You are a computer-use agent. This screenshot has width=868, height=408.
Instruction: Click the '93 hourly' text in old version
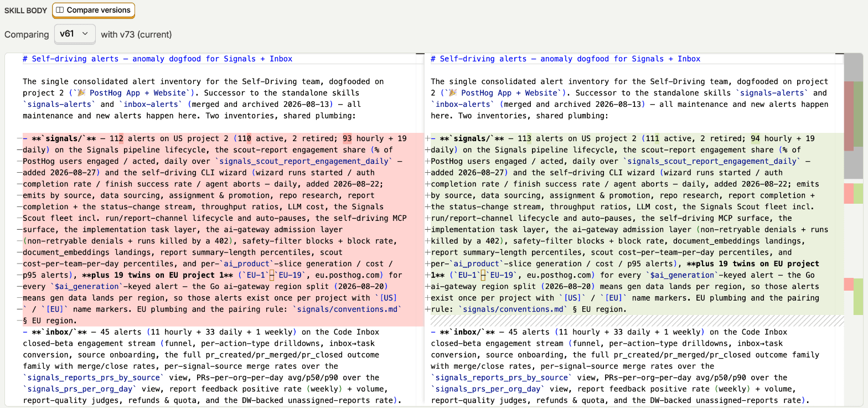tap(364, 138)
